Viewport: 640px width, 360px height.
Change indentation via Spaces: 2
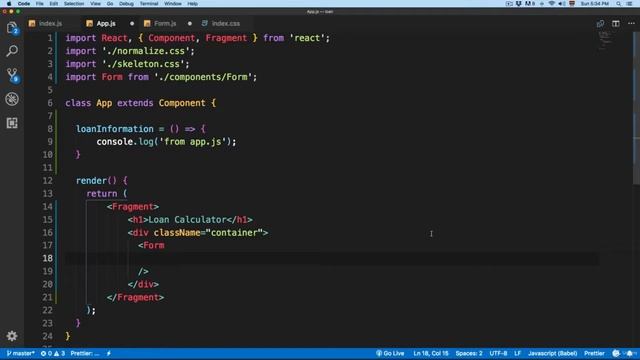[x=469, y=353]
